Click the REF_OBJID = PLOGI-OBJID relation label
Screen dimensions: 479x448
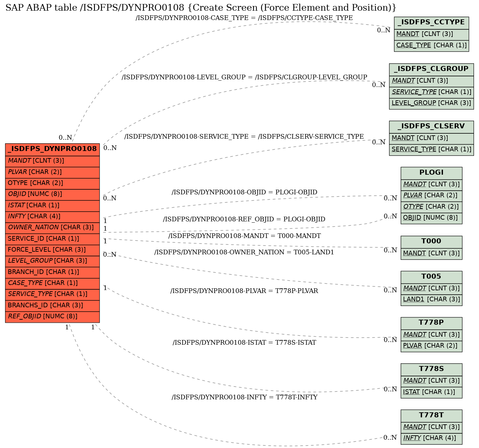coord(244,219)
